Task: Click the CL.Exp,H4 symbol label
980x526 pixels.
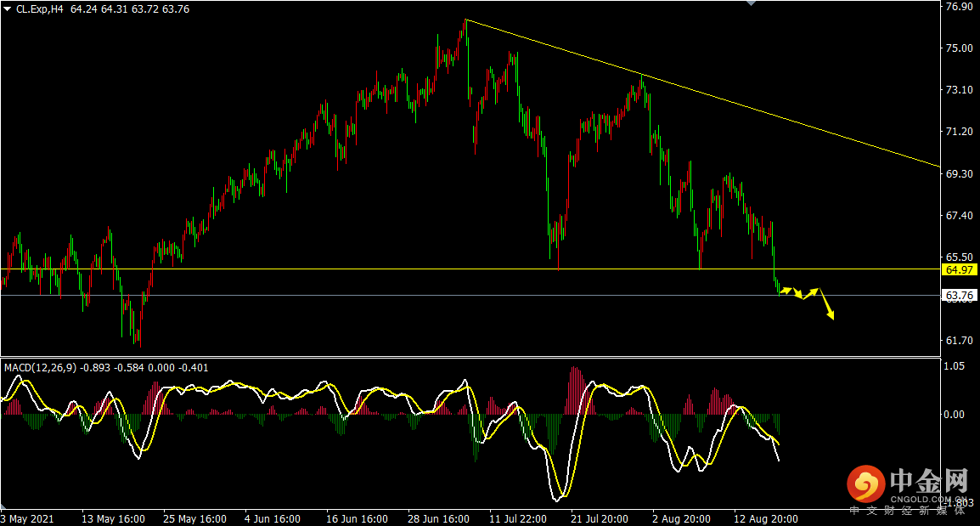Action: [40, 9]
